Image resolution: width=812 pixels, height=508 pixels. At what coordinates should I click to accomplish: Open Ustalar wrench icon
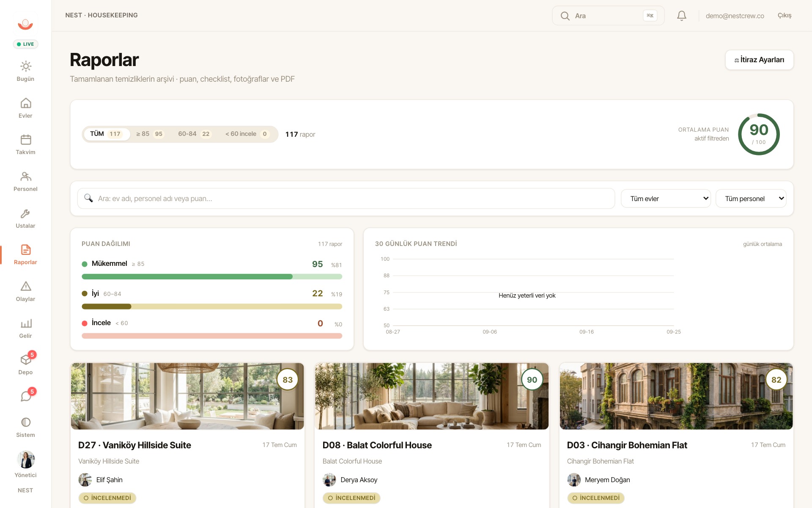pos(26,213)
